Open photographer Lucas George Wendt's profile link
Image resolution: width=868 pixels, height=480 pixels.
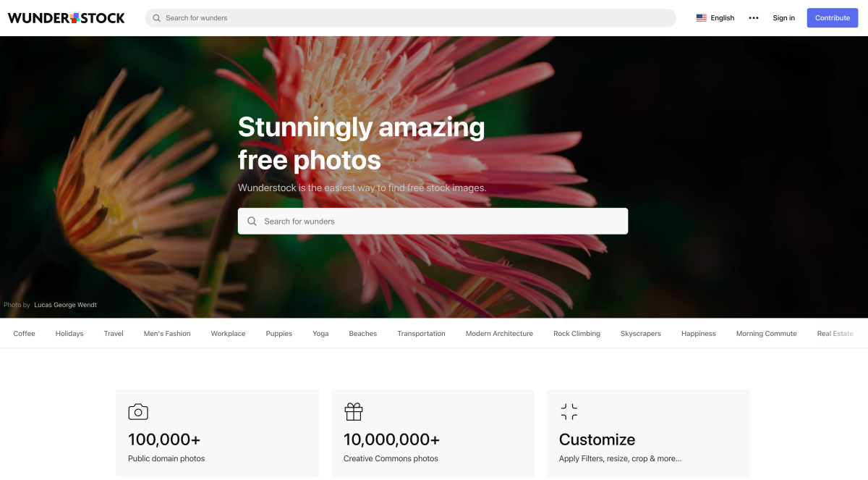(65, 305)
